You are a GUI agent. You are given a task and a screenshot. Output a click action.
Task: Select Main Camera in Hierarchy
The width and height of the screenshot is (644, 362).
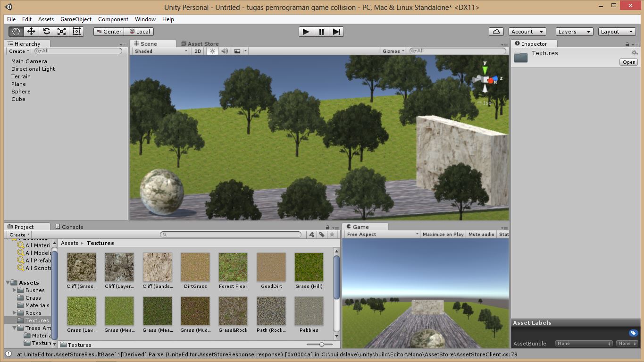29,61
